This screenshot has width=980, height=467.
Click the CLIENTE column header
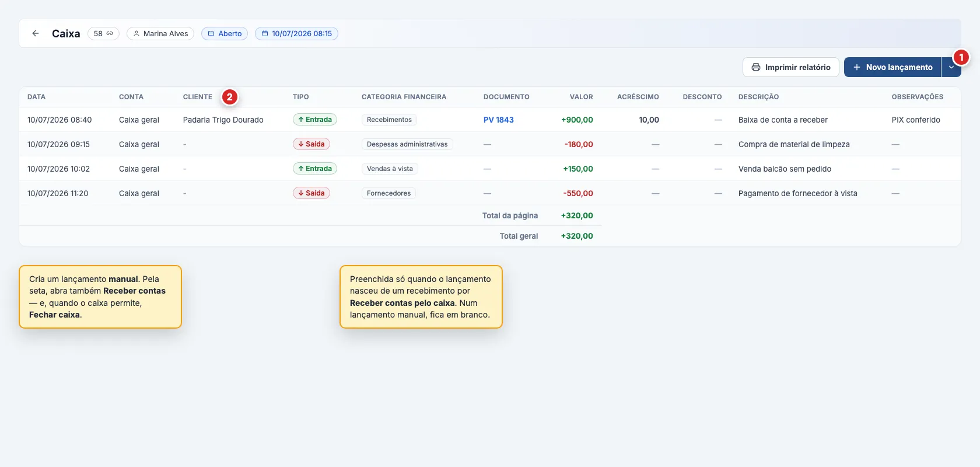point(198,97)
